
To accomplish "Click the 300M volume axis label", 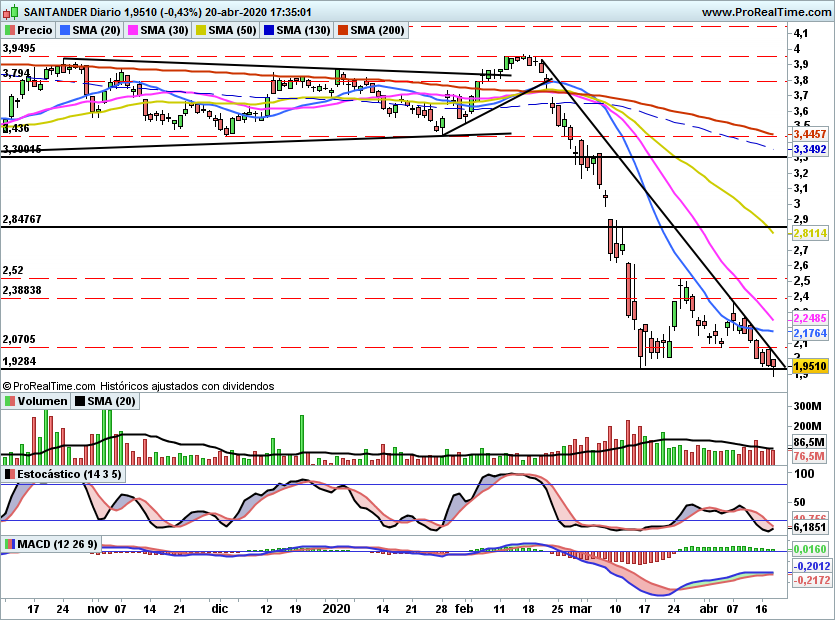I will pyautogui.click(x=807, y=406).
